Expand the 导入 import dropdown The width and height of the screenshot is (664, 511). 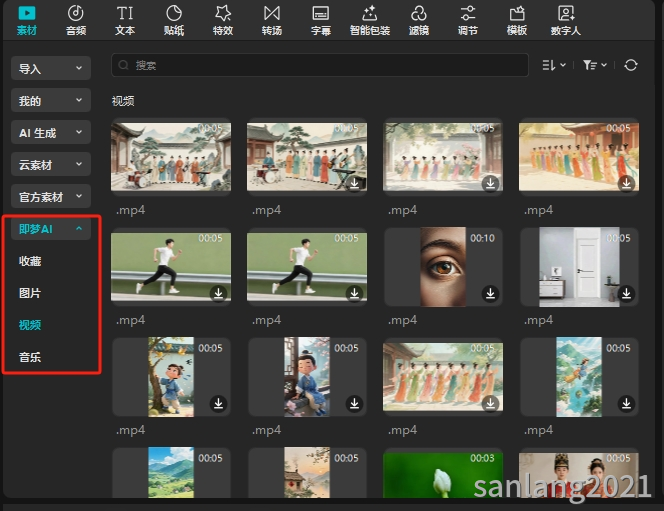coord(51,68)
